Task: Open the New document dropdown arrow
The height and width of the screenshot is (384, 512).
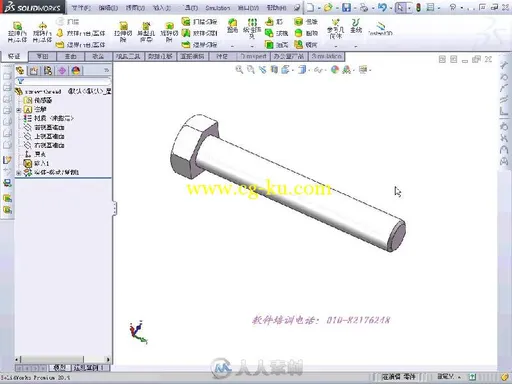Action: pos(319,8)
